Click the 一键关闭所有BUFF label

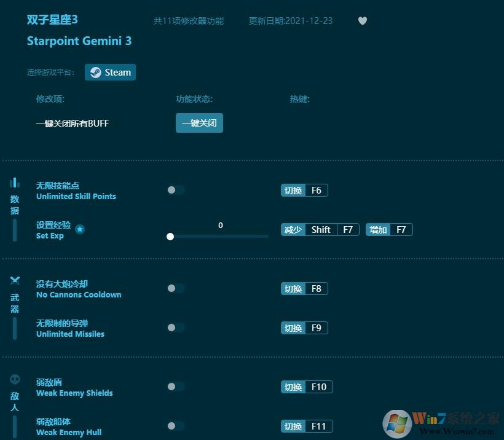[73, 124]
